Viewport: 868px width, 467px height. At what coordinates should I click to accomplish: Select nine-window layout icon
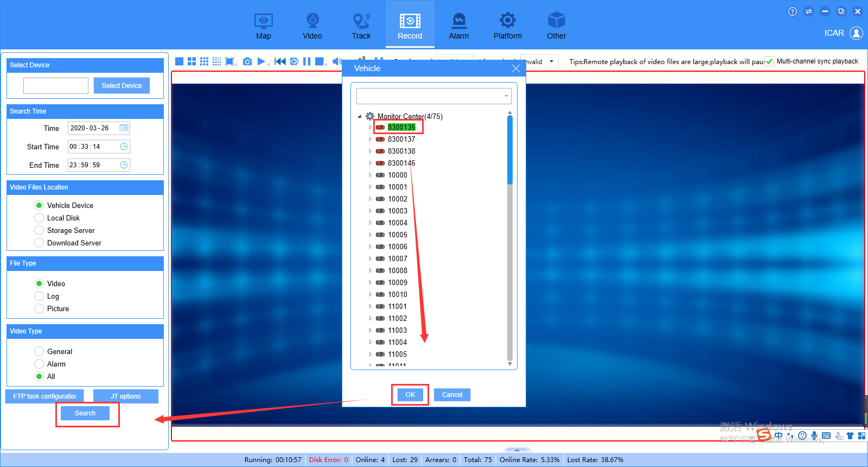click(x=204, y=61)
